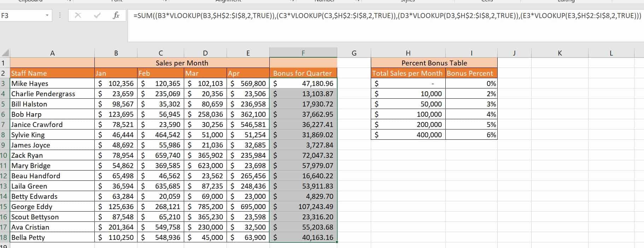The image size is (644, 248).
Task: Click Zack Ryan's Feb sales of 659,740
Action: tap(160, 155)
